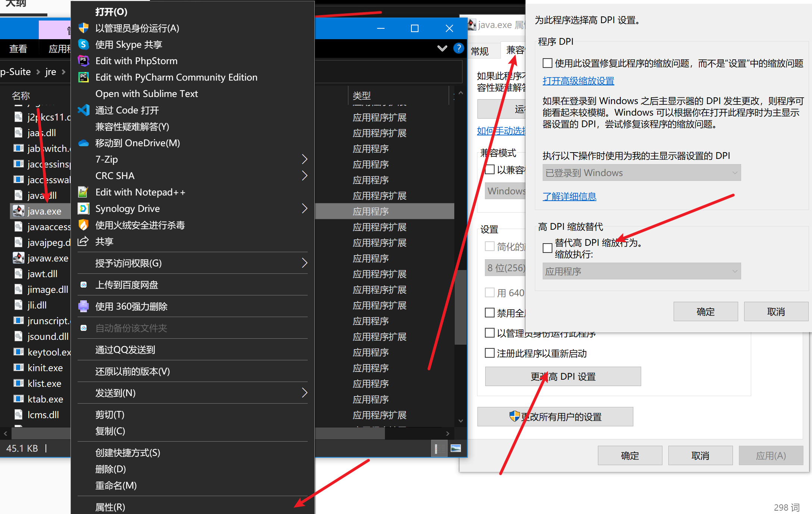Click the 更改高 DPI 设置 button
Viewport: 812px width, 514px height.
click(x=563, y=376)
